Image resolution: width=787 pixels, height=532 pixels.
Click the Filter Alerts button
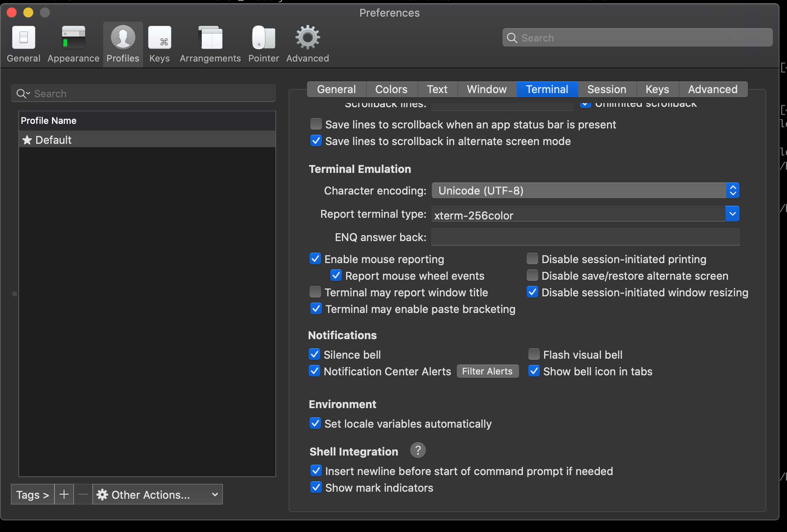click(x=487, y=371)
